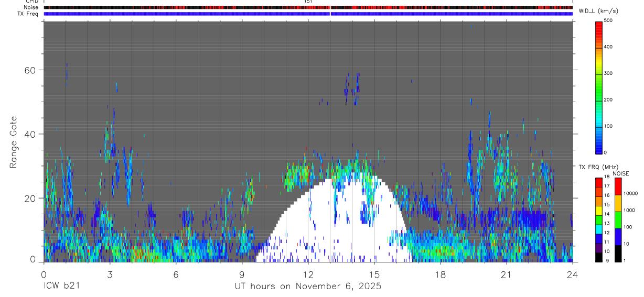Click the yellow segment of the noise colorbar

click(618, 203)
